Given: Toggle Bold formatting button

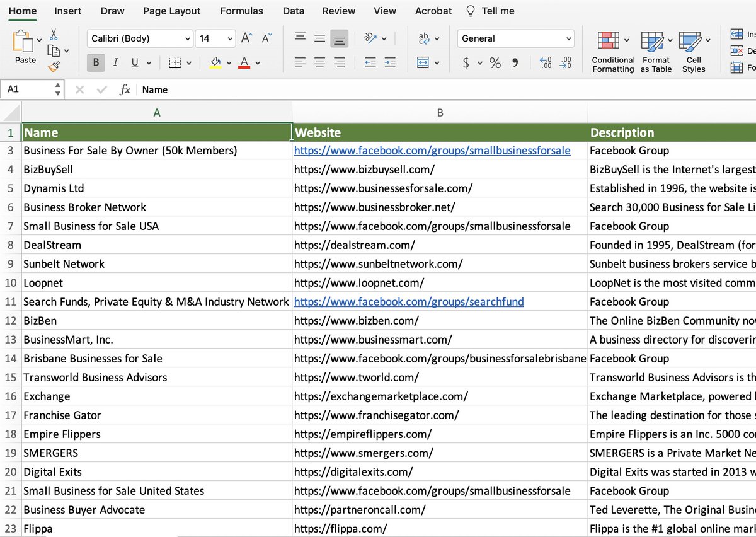Looking at the screenshot, I should (96, 62).
